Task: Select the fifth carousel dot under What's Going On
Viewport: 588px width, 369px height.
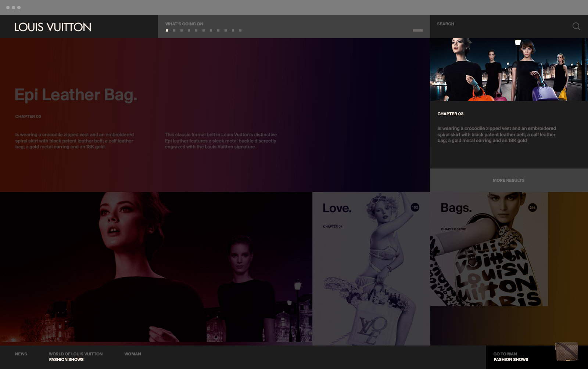Action: [196, 30]
